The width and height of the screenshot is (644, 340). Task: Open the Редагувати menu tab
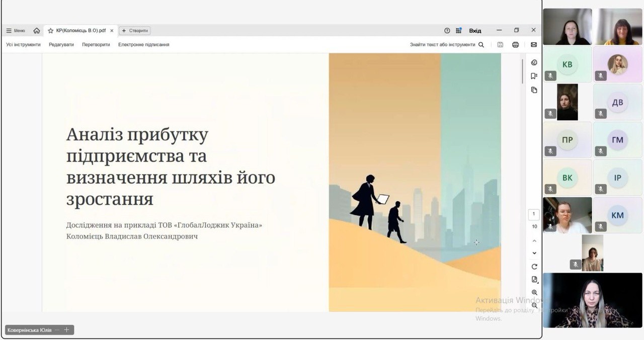coord(61,45)
